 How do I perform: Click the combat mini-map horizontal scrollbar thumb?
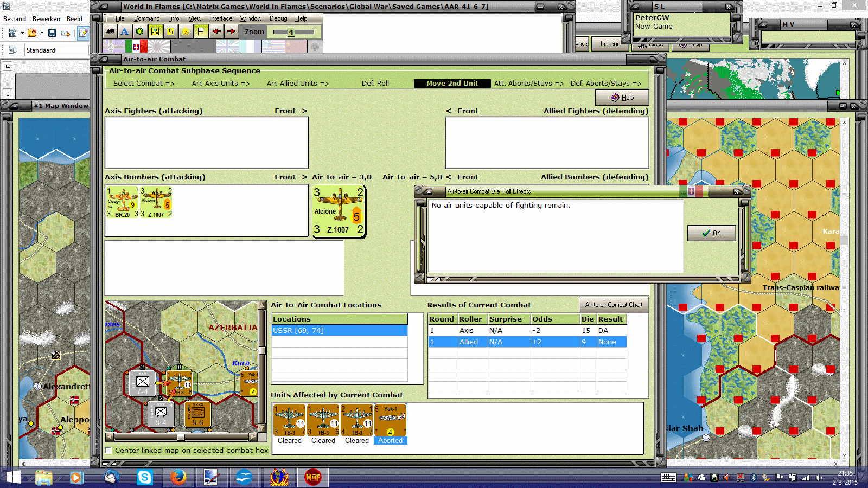(x=181, y=437)
